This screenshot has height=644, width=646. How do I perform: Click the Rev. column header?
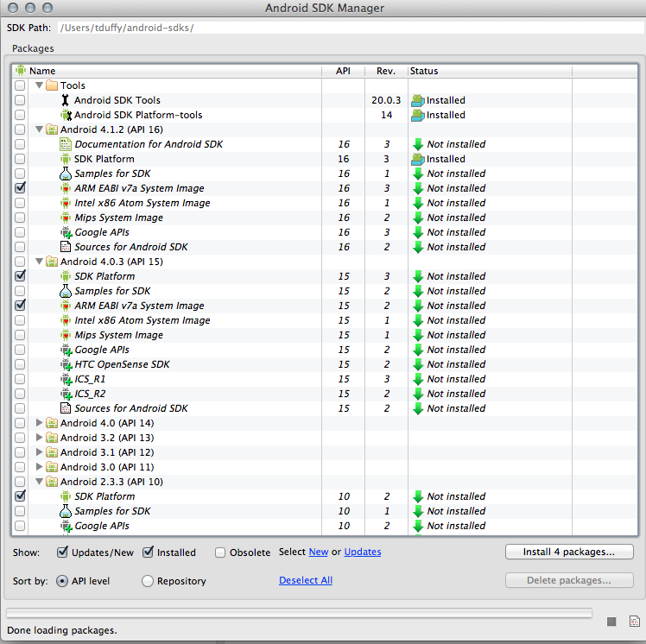pos(386,71)
